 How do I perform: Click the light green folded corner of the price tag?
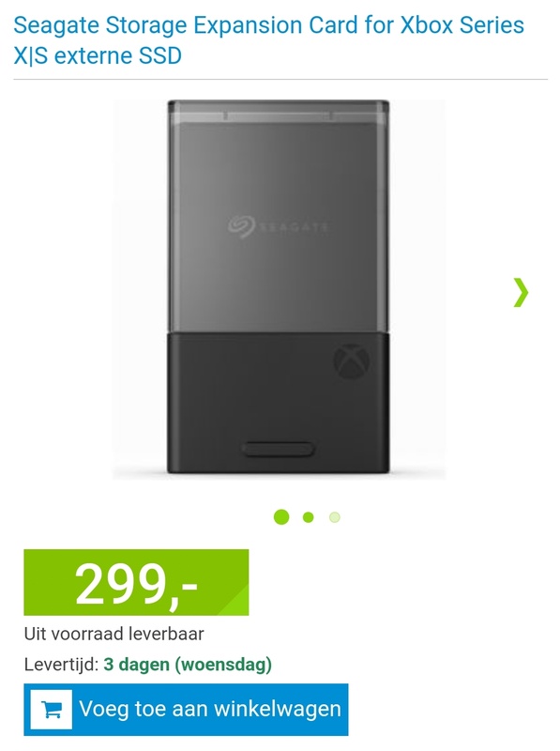tap(235, 601)
